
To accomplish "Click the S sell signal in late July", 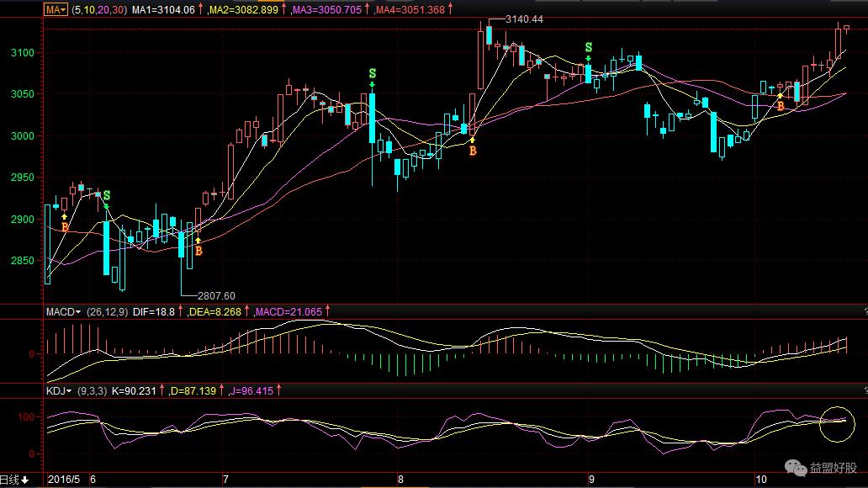I will [372, 75].
